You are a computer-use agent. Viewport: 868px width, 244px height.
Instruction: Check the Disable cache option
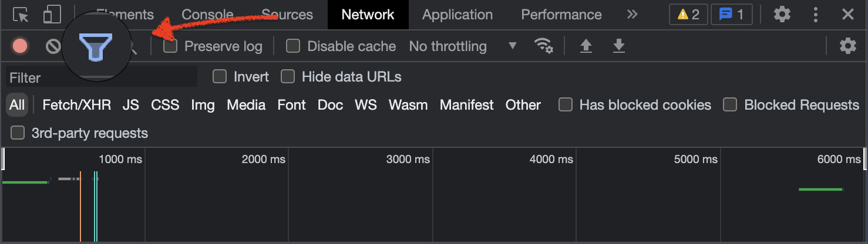point(292,46)
